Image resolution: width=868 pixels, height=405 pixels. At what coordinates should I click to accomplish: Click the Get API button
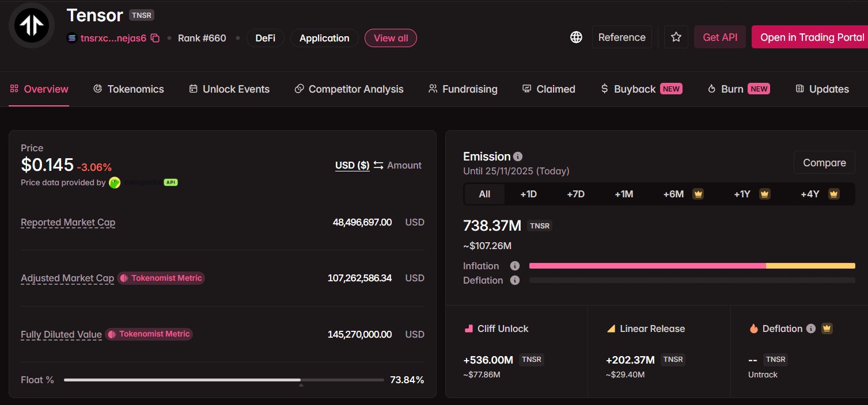(719, 37)
